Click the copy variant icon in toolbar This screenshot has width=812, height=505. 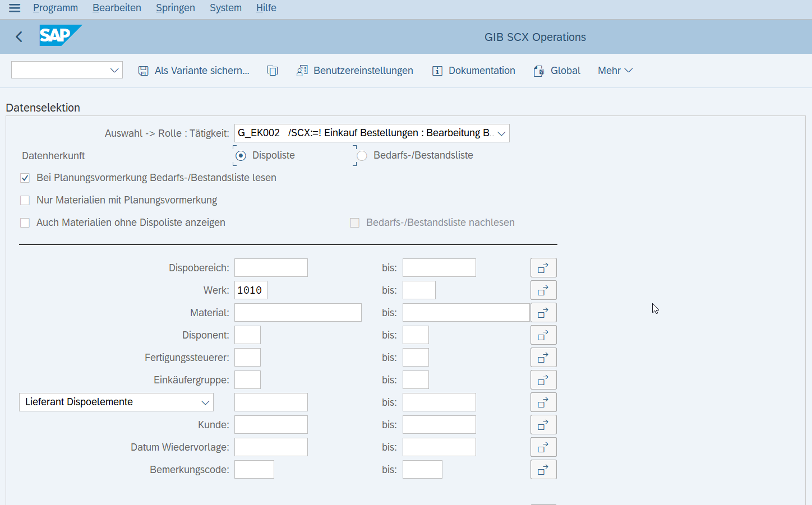click(x=273, y=71)
